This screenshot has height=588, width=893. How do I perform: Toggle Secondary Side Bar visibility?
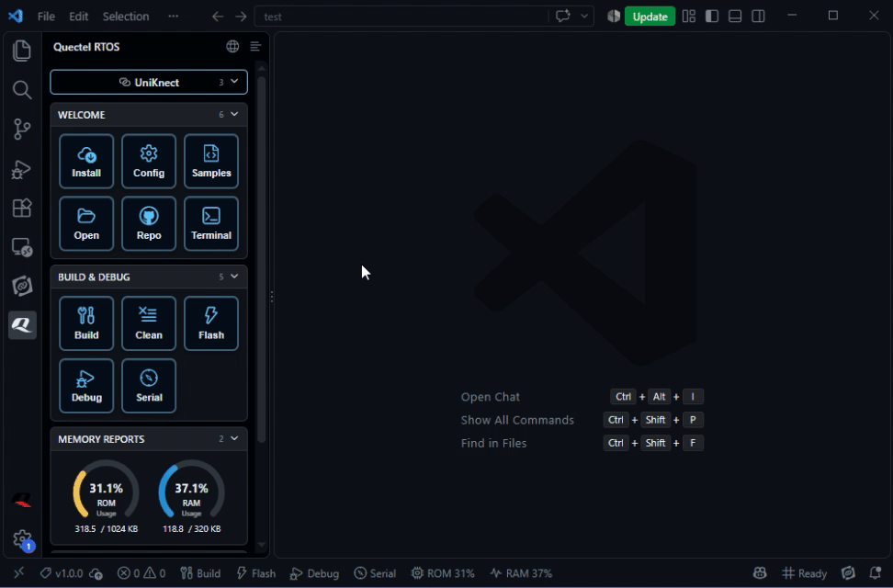759,16
